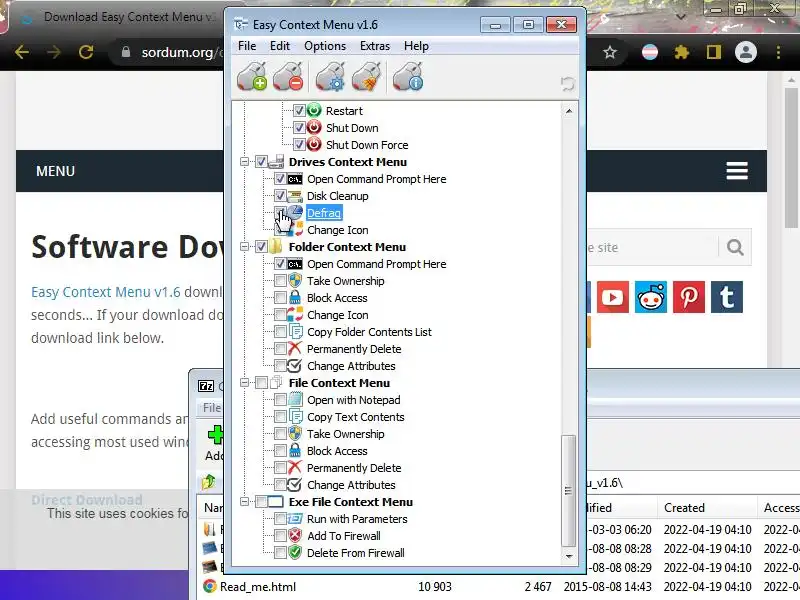Image resolution: width=800 pixels, height=600 pixels.
Task: Click the grey undo arrow in the toolbar
Action: click(x=567, y=84)
